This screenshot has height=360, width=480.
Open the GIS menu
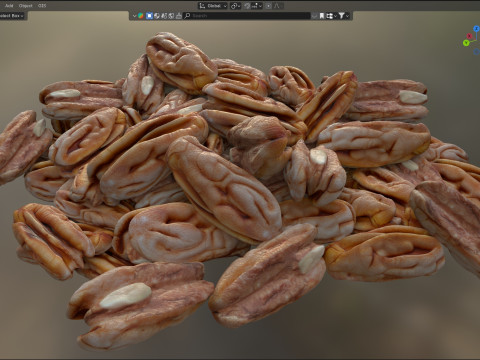[42, 6]
